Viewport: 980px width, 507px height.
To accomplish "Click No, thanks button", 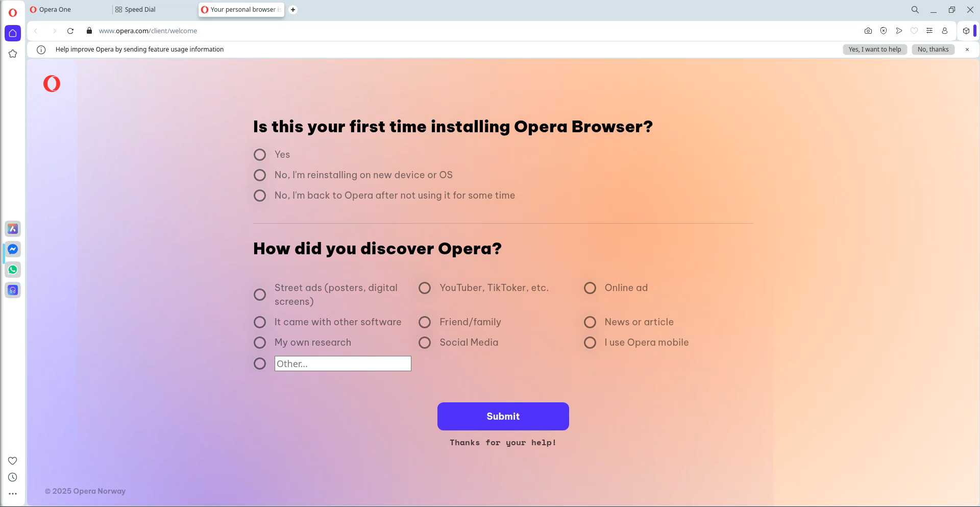I will tap(933, 50).
